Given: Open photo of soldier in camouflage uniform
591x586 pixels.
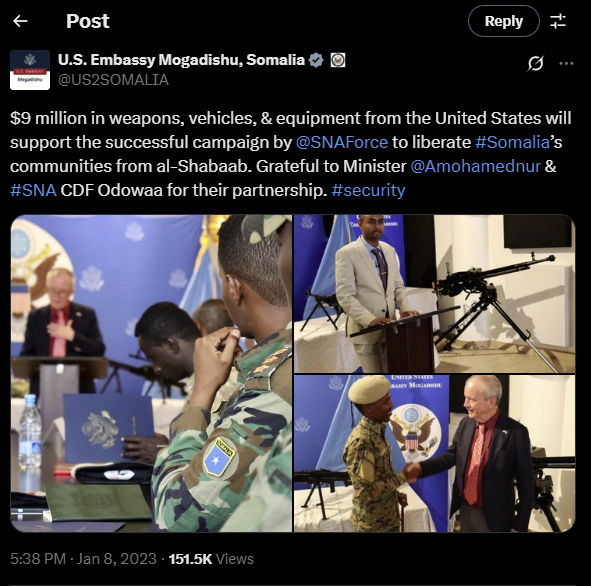Looking at the screenshot, I should (151, 373).
